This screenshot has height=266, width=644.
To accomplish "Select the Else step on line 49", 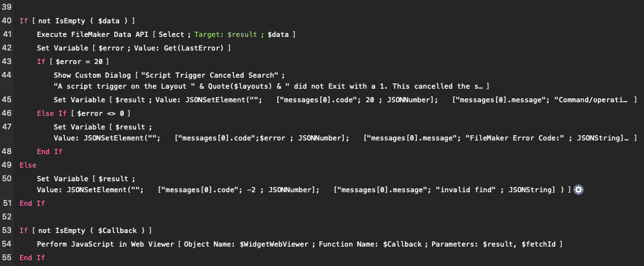I will (28, 165).
